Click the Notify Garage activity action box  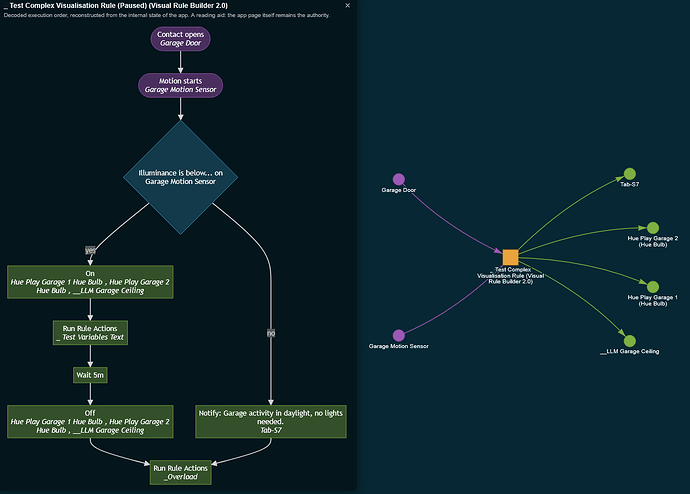[271, 421]
